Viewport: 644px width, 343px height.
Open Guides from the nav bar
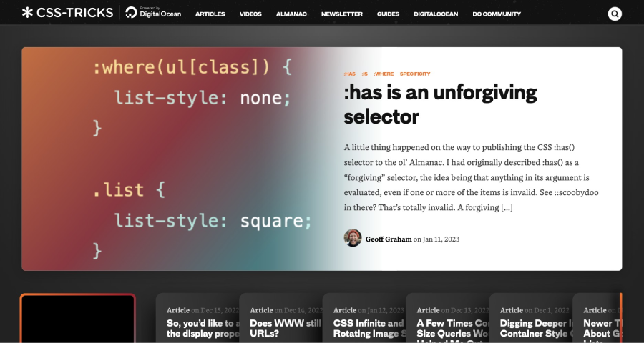coord(388,14)
